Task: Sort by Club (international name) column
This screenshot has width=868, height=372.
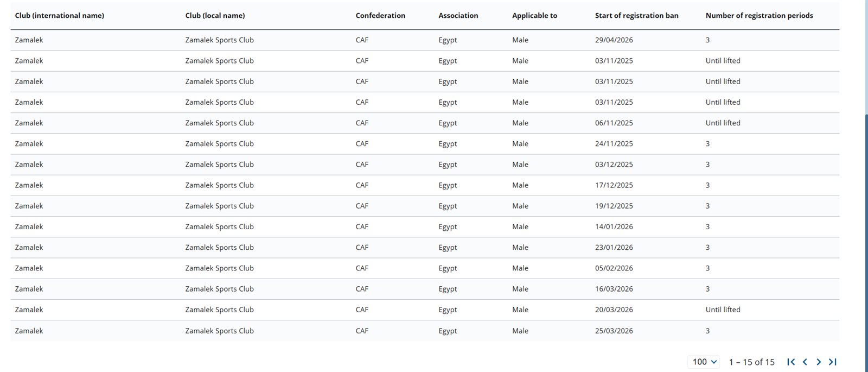Action: (x=60, y=16)
